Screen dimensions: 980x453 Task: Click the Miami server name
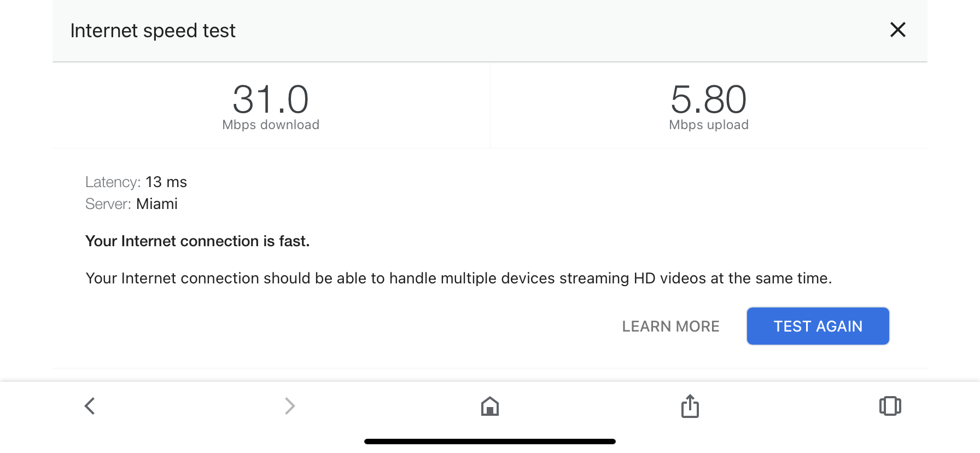tap(157, 204)
